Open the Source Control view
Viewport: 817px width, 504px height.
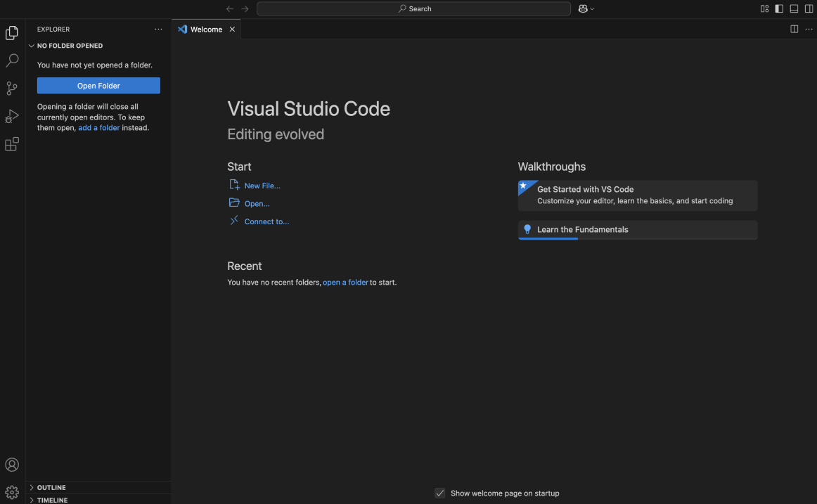(12, 88)
